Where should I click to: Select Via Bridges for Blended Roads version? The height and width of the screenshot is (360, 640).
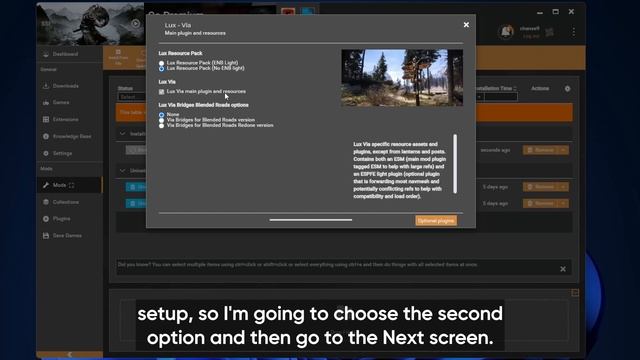[162, 120]
